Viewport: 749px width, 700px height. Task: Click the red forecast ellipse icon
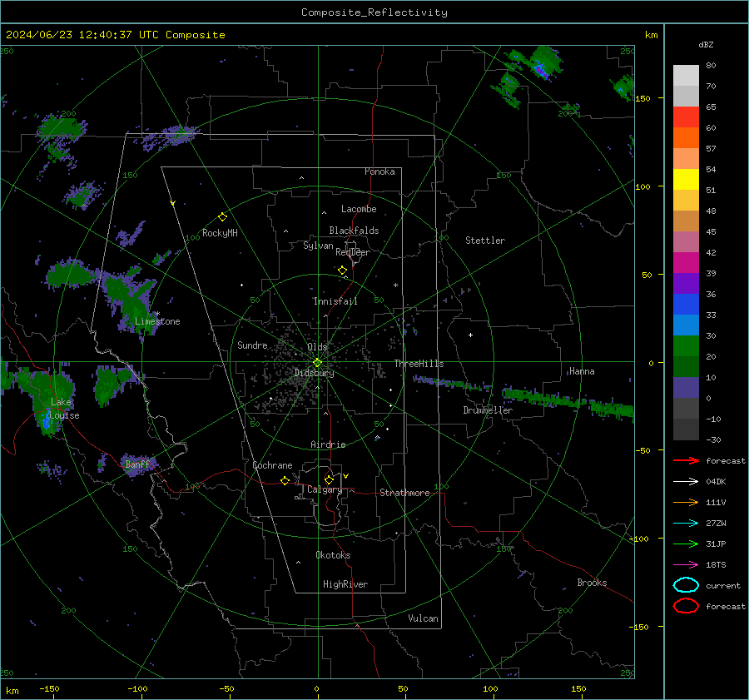pyautogui.click(x=686, y=606)
